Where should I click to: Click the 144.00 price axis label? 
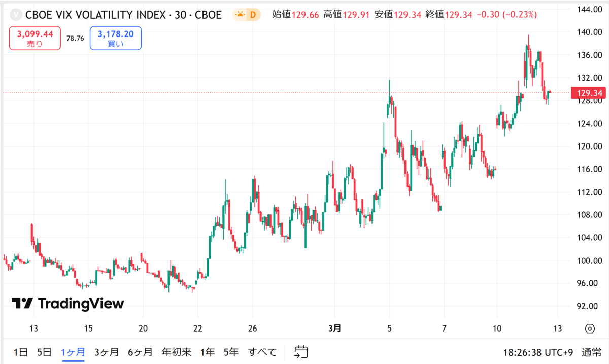pyautogui.click(x=589, y=9)
